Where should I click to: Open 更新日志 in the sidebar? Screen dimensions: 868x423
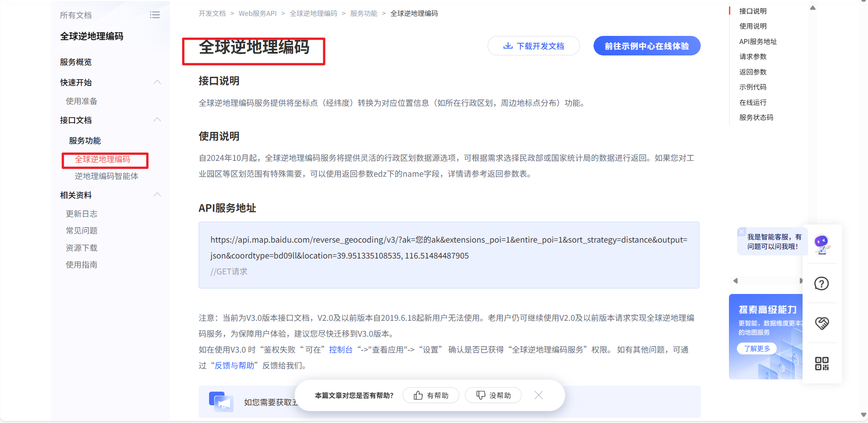[81, 214]
